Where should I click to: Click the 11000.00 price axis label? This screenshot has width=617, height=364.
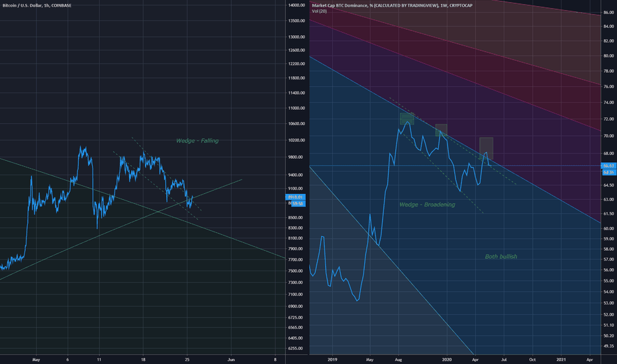point(297,108)
